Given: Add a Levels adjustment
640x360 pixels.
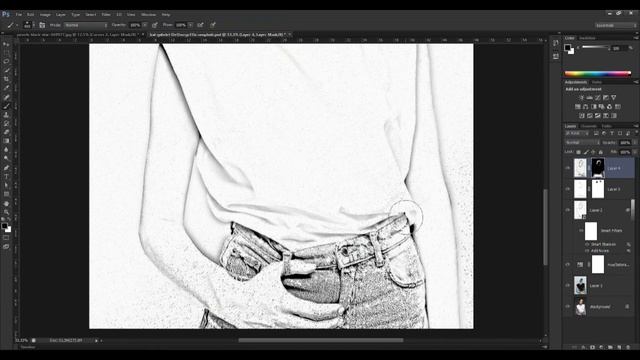Looking at the screenshot, I should pyautogui.click(x=589, y=98).
